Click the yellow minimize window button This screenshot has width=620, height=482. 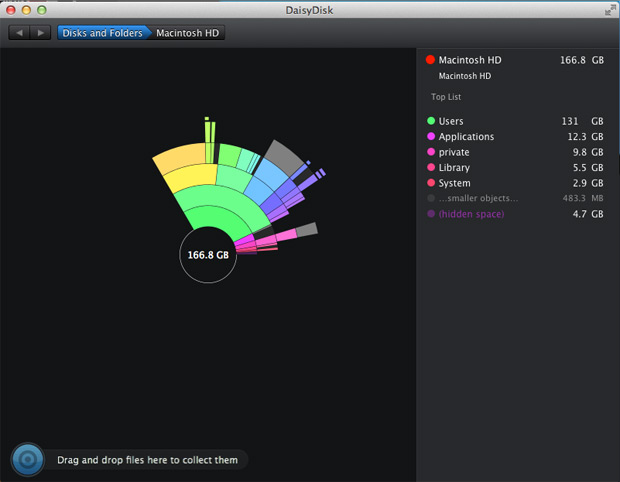point(26,10)
